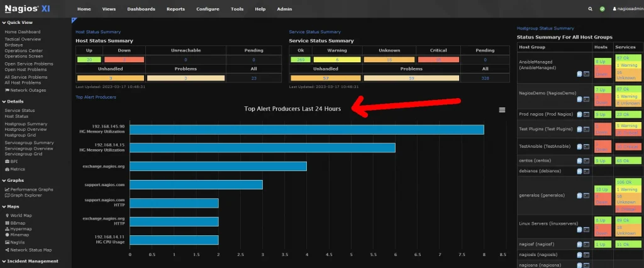Viewport: 644px width, 268px height.
Task: Open BPI in the Details section
Action: coord(11,162)
